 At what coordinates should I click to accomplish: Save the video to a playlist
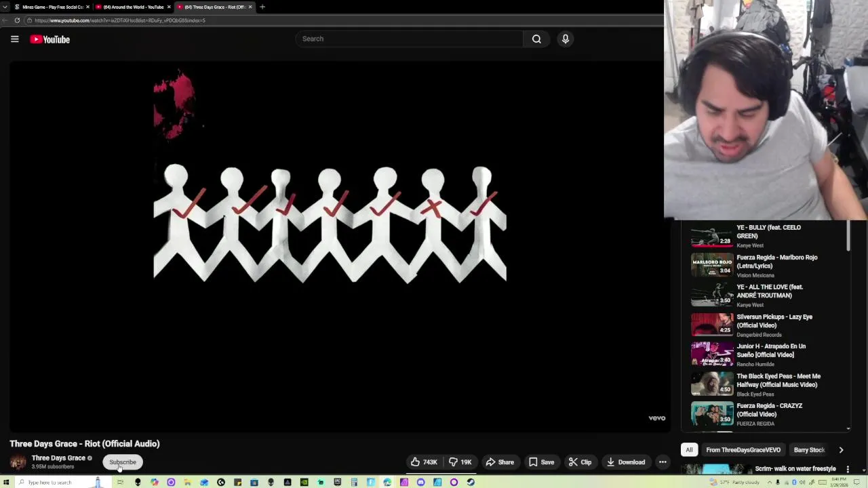(542, 462)
